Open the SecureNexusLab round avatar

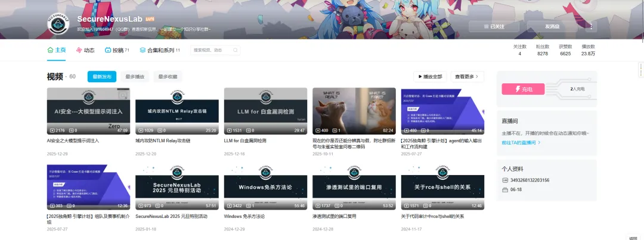click(58, 23)
